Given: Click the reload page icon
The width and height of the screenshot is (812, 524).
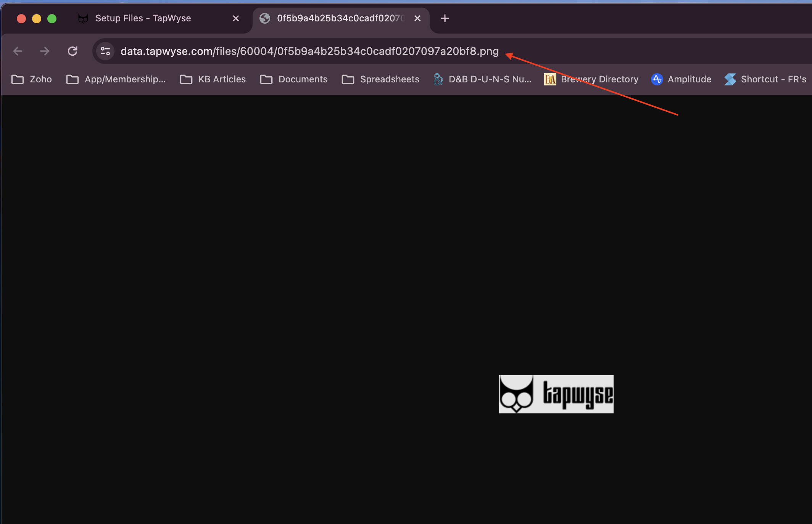Looking at the screenshot, I should point(72,51).
